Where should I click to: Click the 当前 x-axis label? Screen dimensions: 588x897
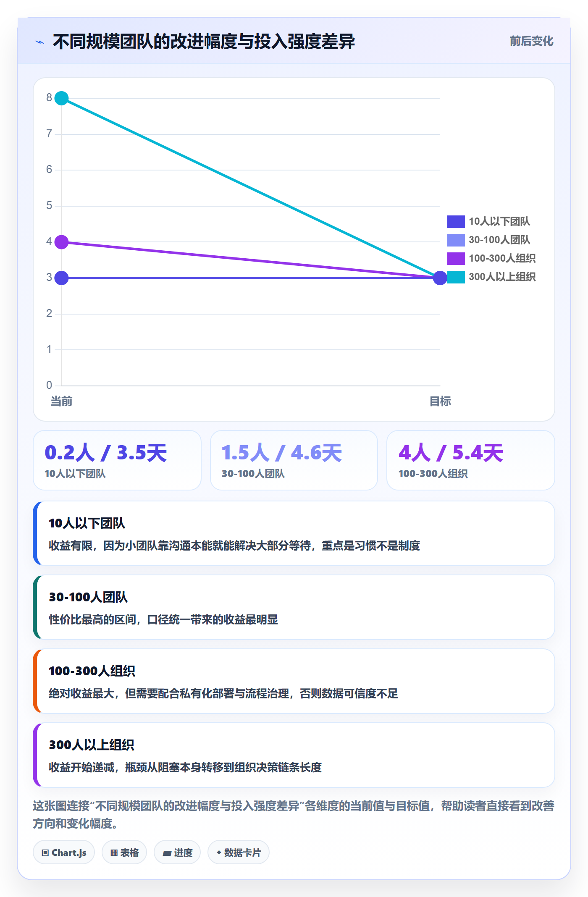(62, 401)
